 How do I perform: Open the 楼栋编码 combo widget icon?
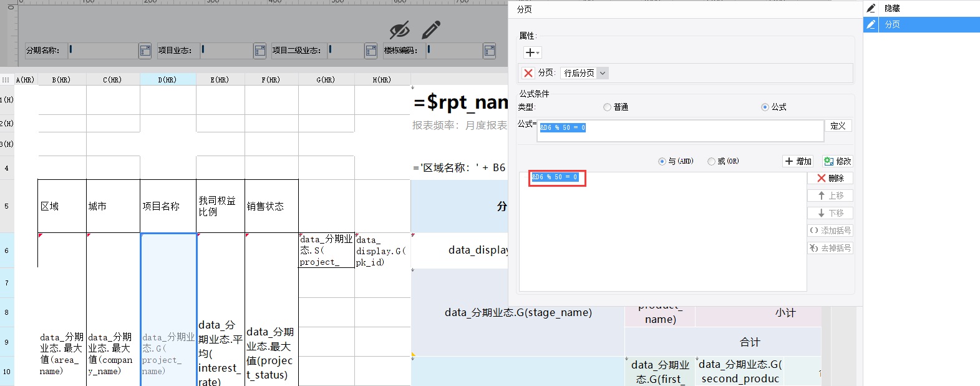coord(490,51)
